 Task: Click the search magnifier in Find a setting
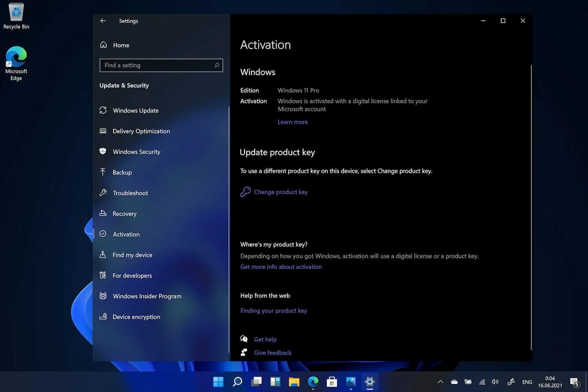tap(217, 65)
